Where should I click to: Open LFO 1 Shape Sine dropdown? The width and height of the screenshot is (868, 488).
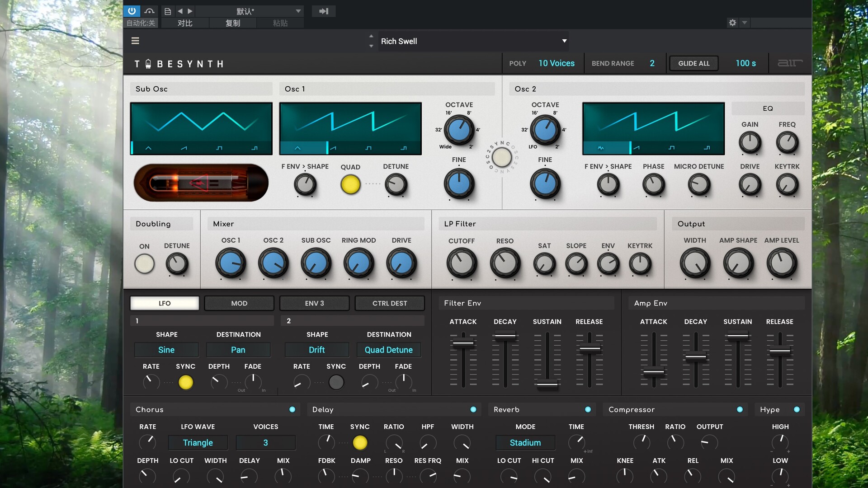pos(166,350)
